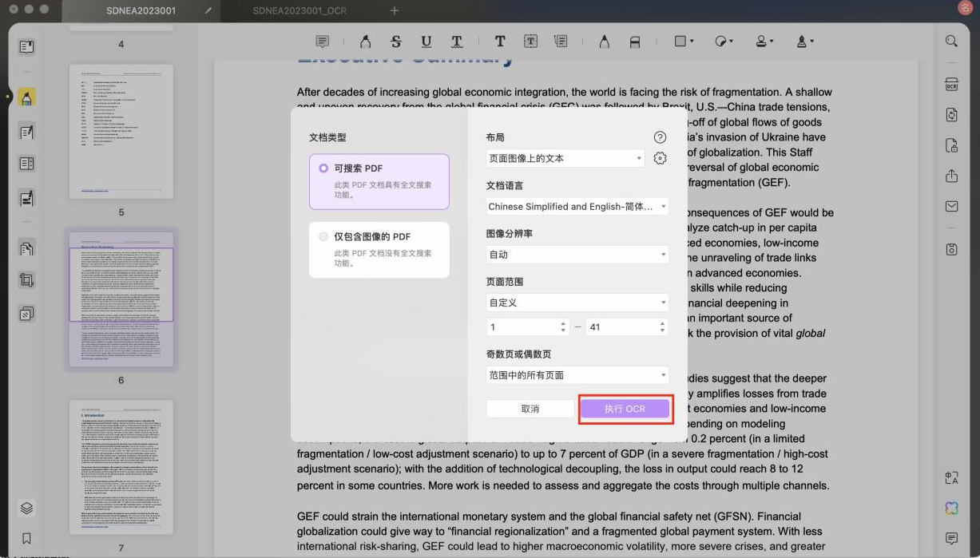Switch to the SDNEA2023001_OCR tab
980x558 pixels.
(300, 10)
